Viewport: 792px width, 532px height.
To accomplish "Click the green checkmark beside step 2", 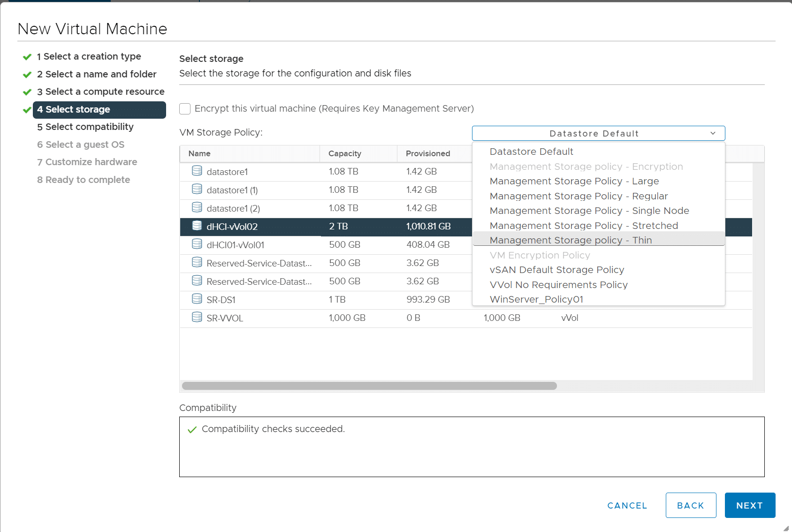I will pyautogui.click(x=27, y=75).
